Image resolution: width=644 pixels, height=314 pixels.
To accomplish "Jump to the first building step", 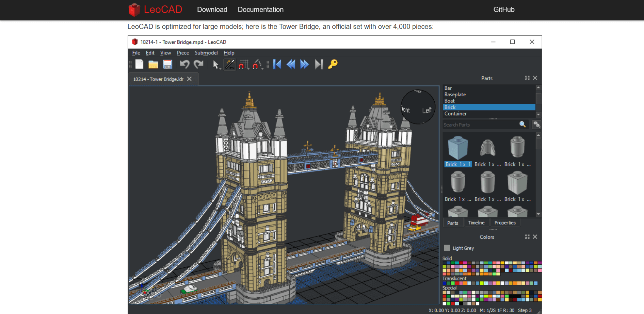I will click(x=277, y=64).
